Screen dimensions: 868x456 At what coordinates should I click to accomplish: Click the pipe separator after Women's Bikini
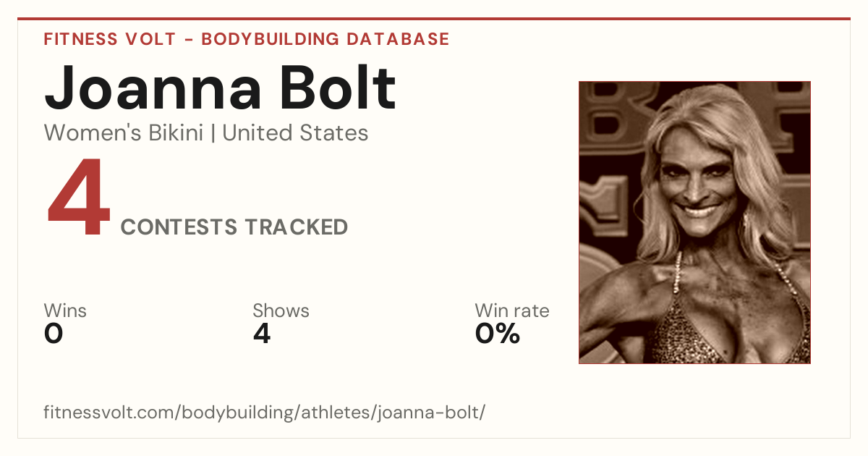coord(213,133)
